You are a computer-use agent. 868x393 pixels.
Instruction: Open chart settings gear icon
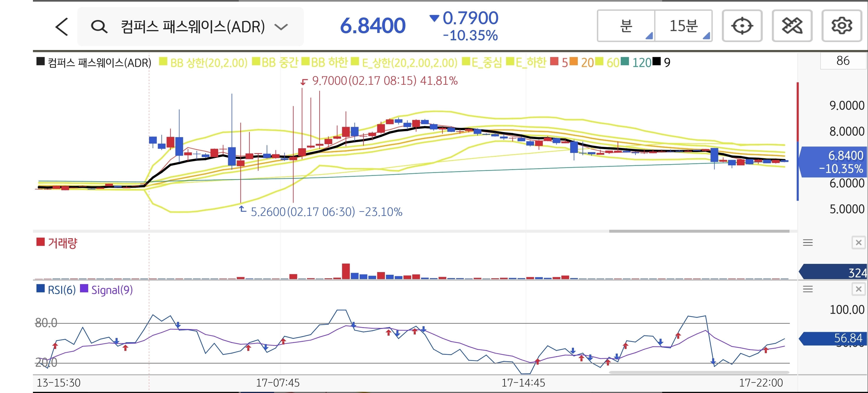click(841, 26)
